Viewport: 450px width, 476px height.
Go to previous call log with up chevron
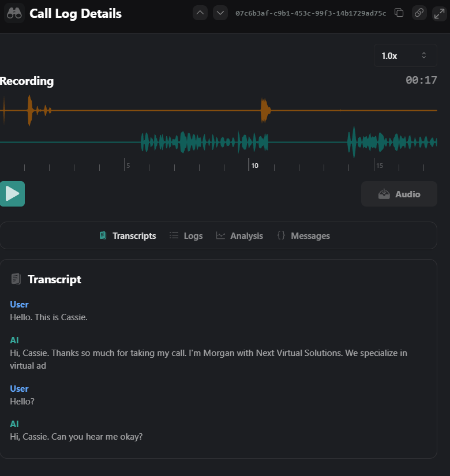click(x=200, y=13)
